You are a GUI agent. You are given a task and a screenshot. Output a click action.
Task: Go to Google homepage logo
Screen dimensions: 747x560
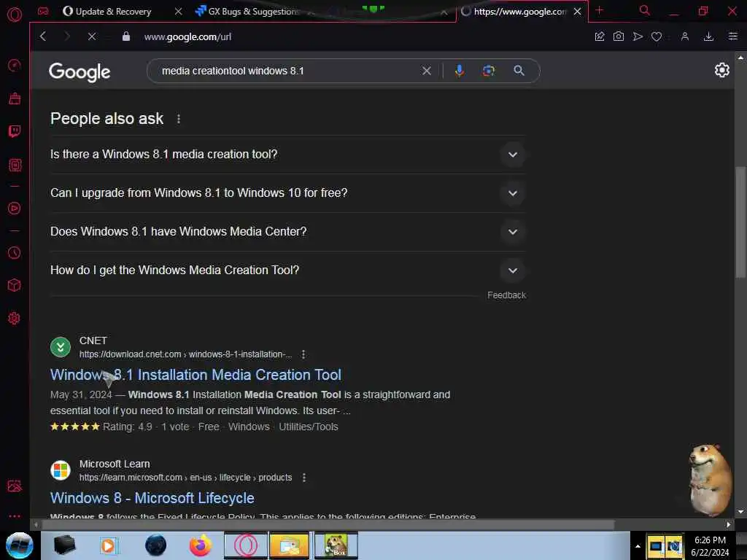(80, 72)
